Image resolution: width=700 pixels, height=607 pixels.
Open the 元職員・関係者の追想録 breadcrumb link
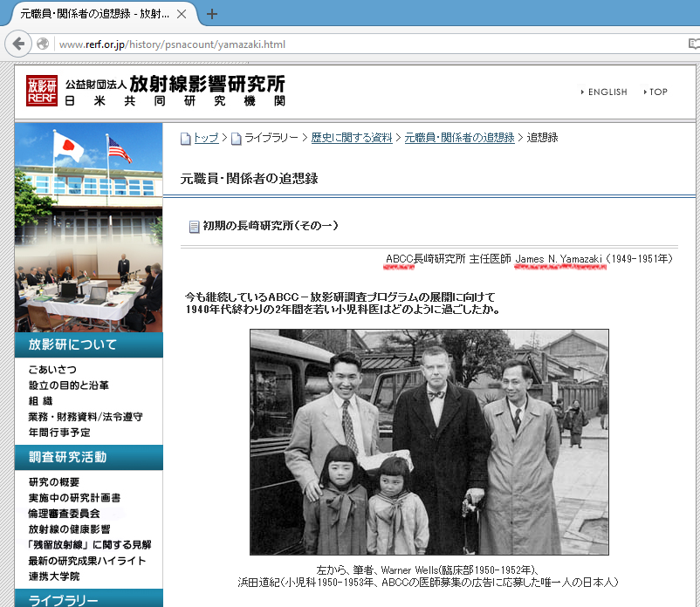click(x=459, y=138)
